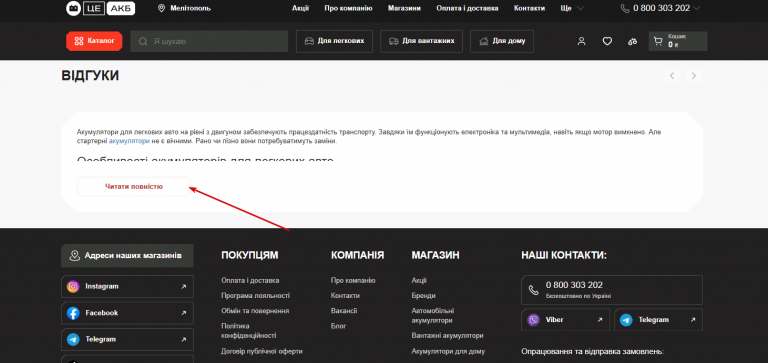Open footer link Вантажні акумулятори
Screen dimensions: 768x363
click(448, 336)
